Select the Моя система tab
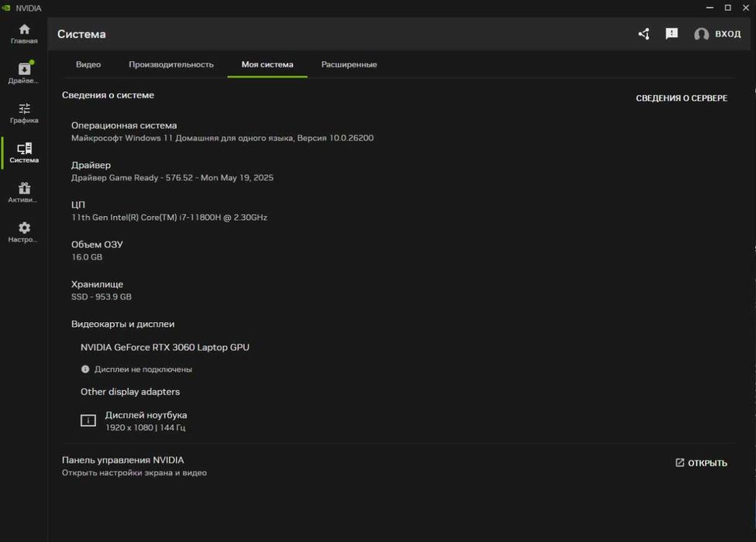This screenshot has width=756, height=542. click(267, 64)
